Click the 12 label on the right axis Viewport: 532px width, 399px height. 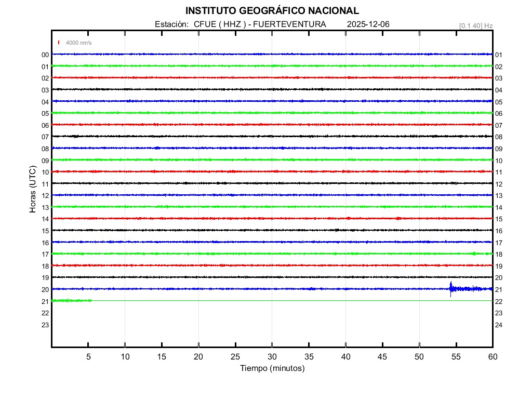[x=499, y=184]
